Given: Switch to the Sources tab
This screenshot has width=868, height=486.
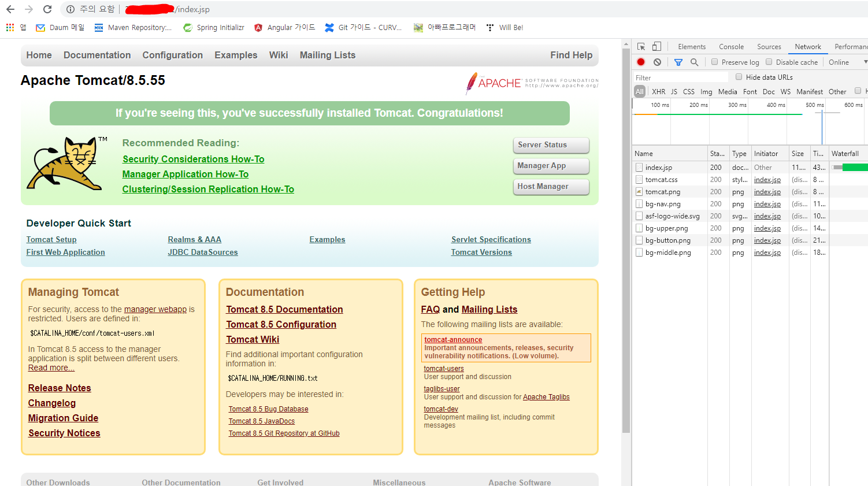Looking at the screenshot, I should pos(769,47).
